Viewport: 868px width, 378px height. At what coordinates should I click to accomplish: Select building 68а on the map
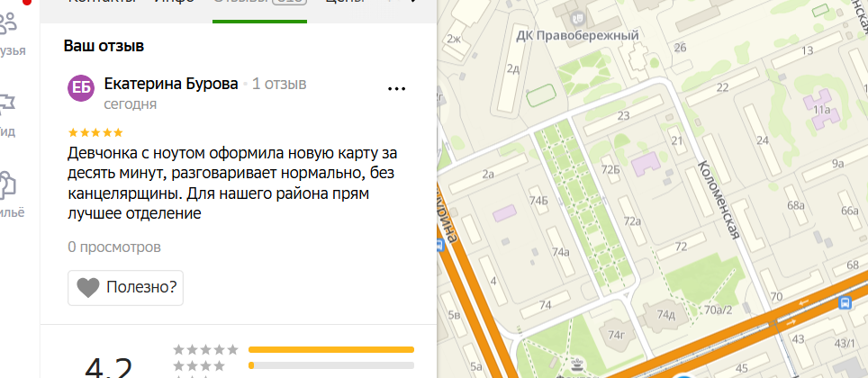(796, 205)
